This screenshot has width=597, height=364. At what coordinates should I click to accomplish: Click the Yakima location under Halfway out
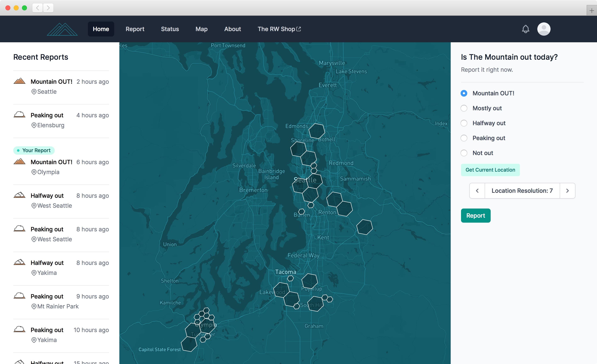47,273
